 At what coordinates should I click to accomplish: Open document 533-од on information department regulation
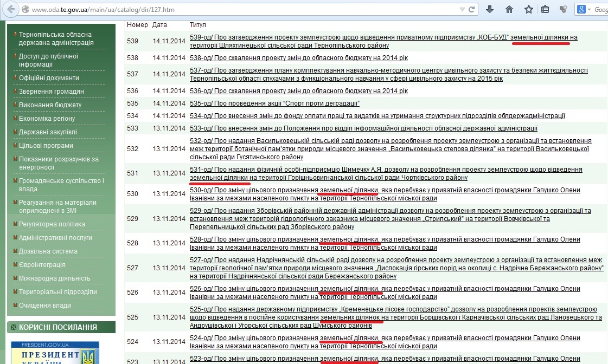pos(363,128)
